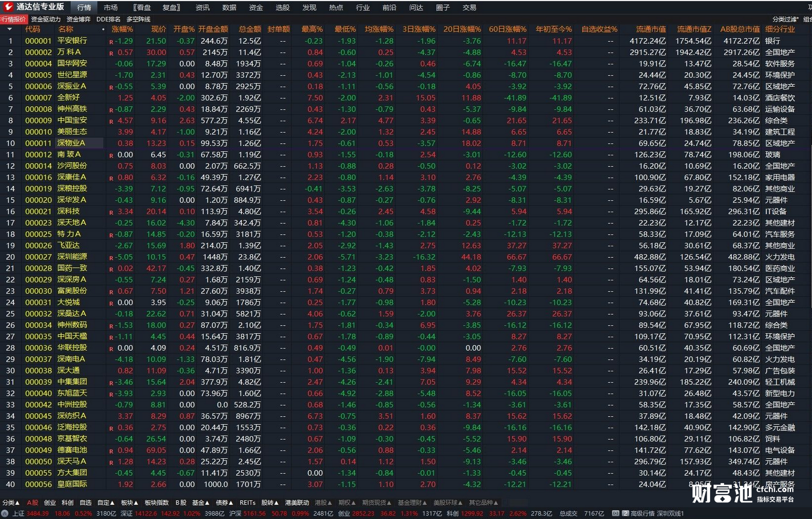Select the B股 bottom tab
The image size is (812, 519).
[181, 503]
